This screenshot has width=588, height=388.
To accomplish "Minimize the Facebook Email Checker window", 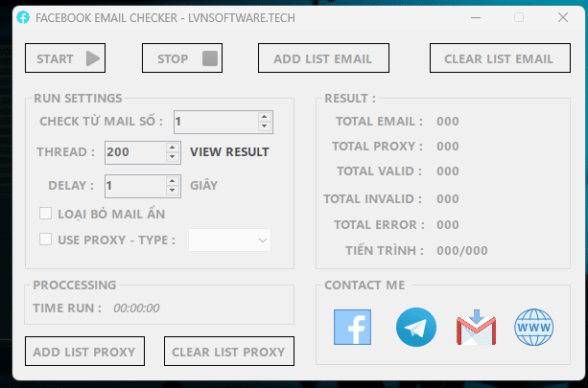I will (476, 17).
